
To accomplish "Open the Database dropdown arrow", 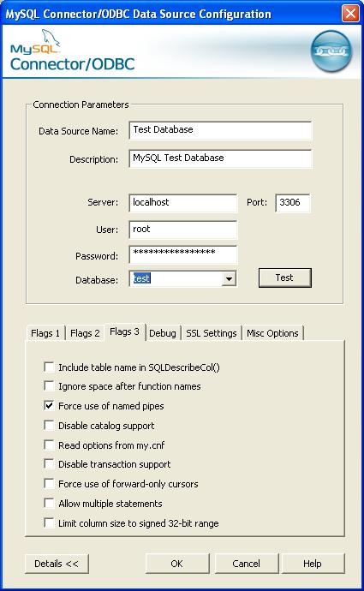I will pos(229,279).
